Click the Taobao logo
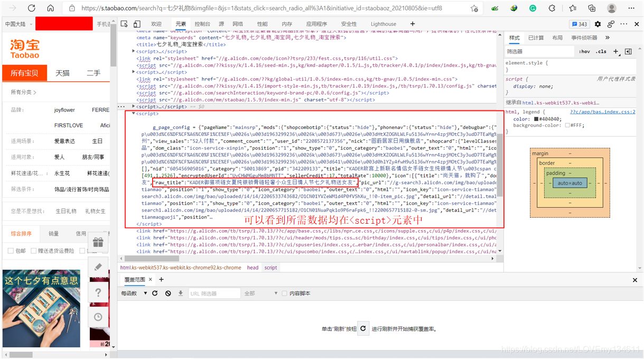This screenshot has width=644, height=359. pyautogui.click(x=24, y=49)
